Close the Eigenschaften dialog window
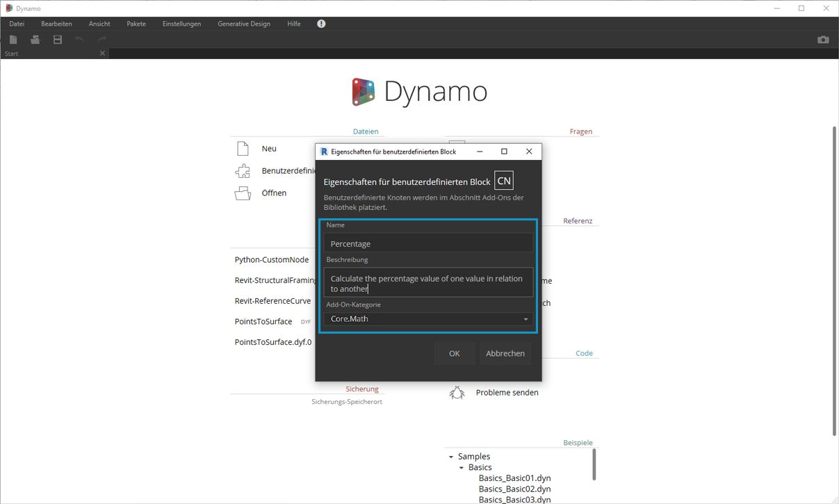839x504 pixels. (x=529, y=152)
